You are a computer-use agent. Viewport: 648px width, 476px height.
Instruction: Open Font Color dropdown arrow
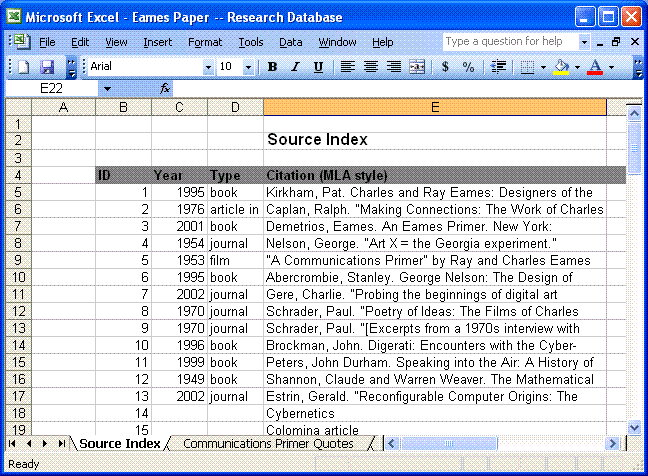pos(611,67)
